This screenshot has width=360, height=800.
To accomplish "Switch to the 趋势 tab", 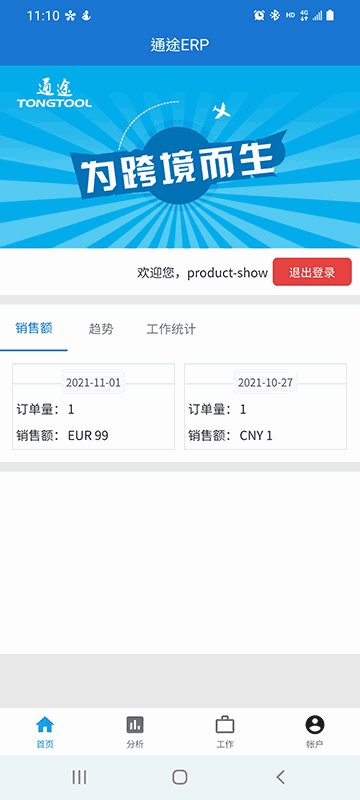I will (x=101, y=329).
